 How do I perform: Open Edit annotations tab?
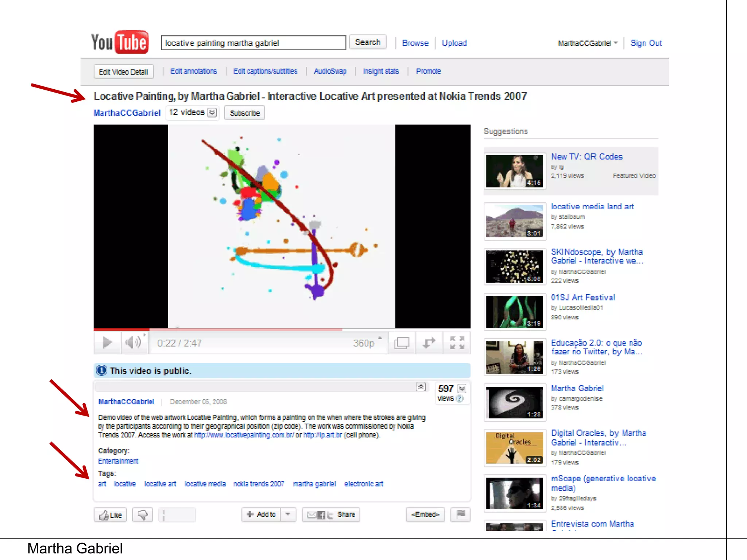193,71
